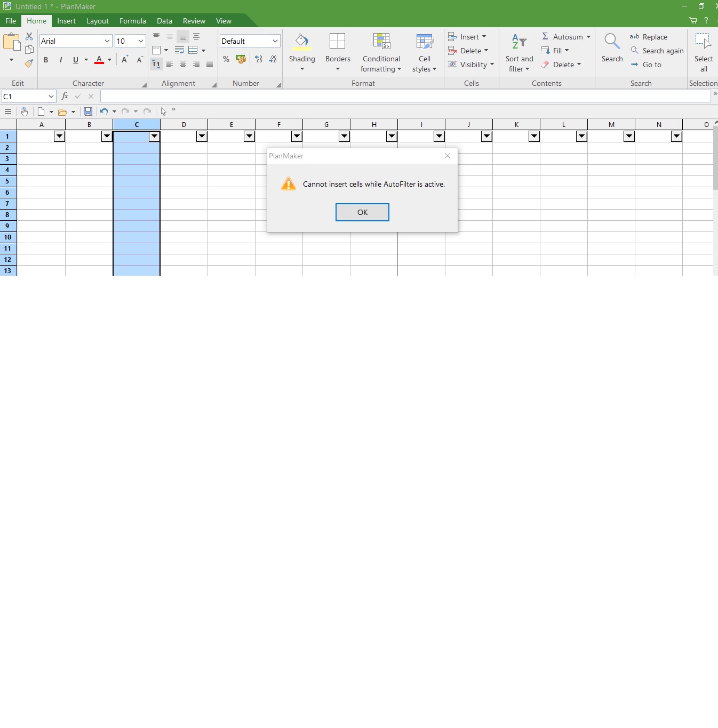Click the currency format coins icon
718x728 pixels.
(x=241, y=59)
